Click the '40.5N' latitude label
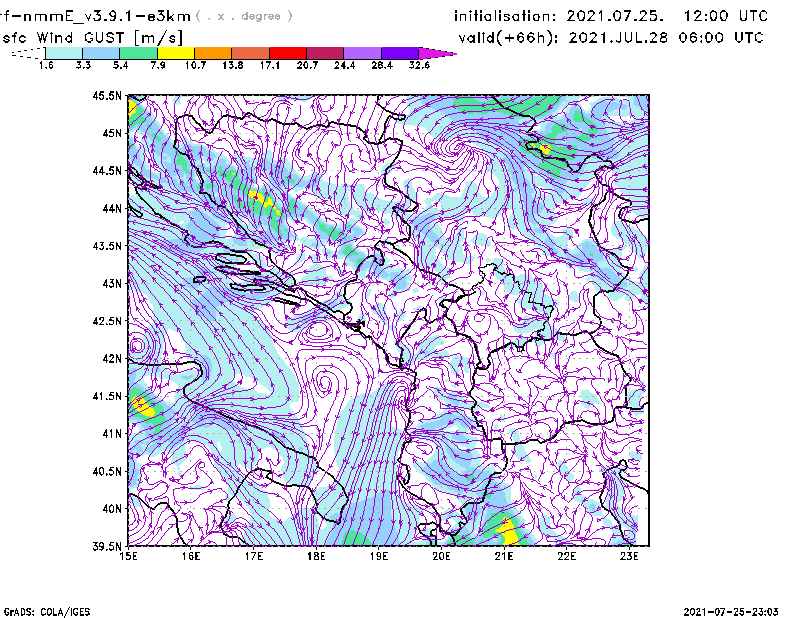The width and height of the screenshot is (800, 618). coord(107,472)
